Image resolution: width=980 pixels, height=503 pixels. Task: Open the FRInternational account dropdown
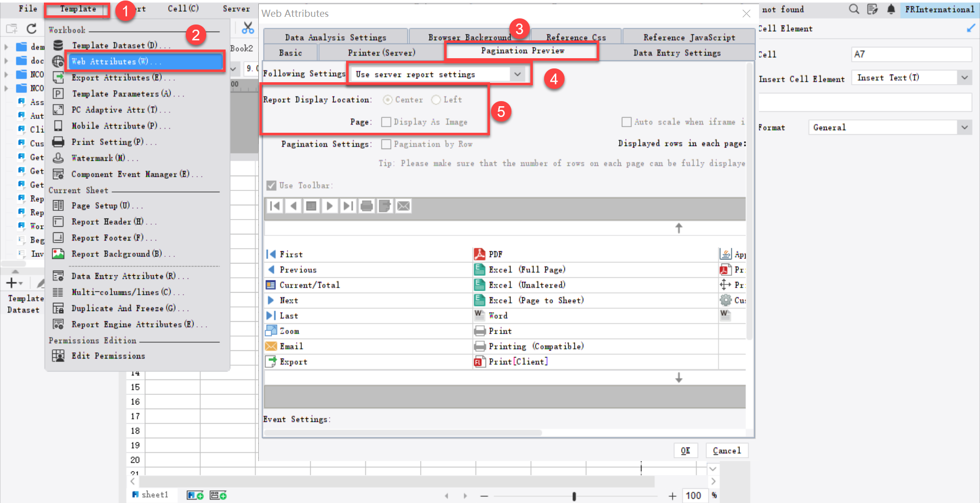(x=939, y=9)
